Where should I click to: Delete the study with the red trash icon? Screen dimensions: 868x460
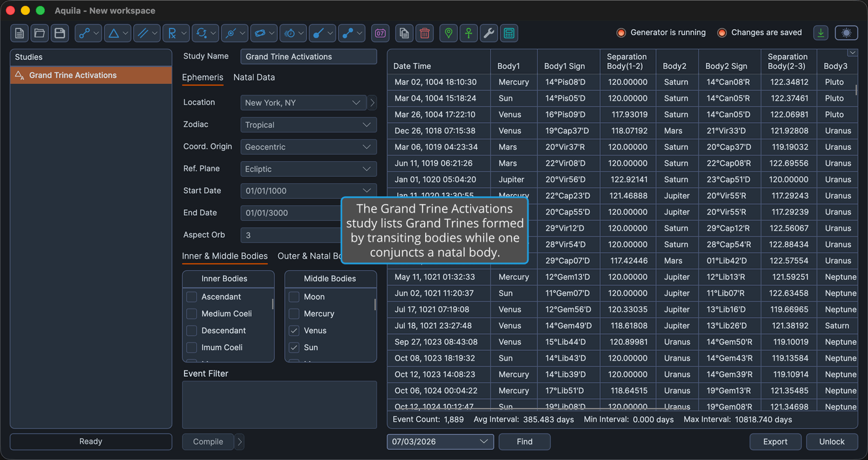425,33
